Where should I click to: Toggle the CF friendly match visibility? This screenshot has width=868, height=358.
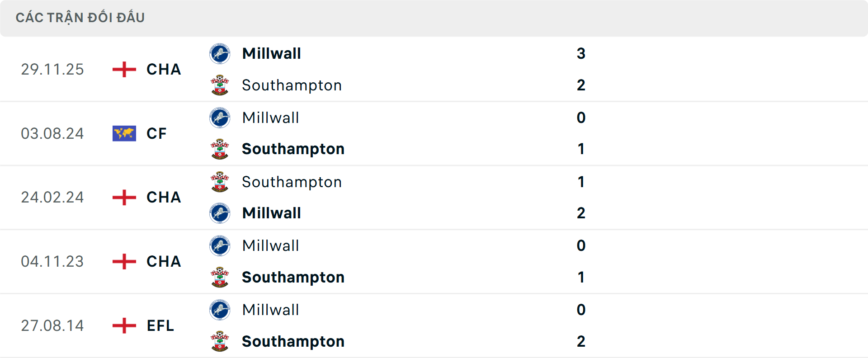(x=156, y=133)
